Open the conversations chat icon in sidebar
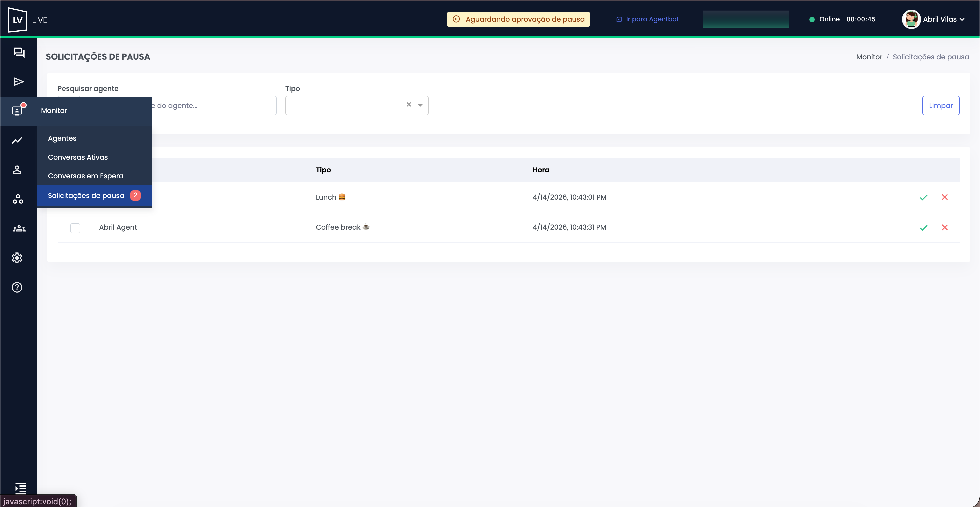The width and height of the screenshot is (980, 507). 19,52
